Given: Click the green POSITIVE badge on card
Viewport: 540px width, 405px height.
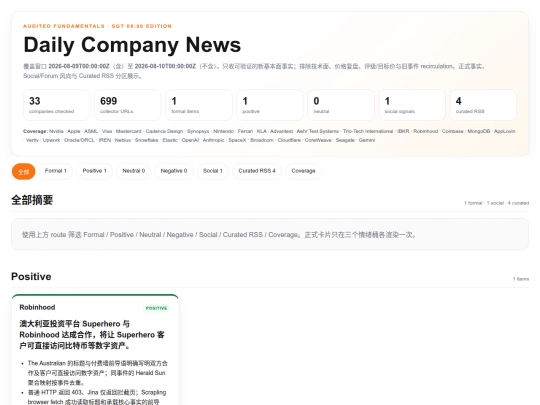Looking at the screenshot, I should pyautogui.click(x=156, y=308).
